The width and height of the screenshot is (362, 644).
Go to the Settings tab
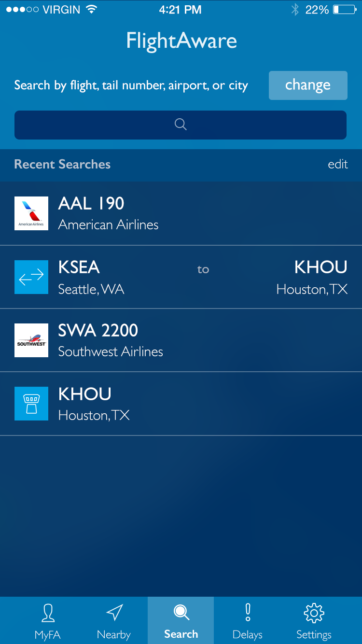point(314,620)
